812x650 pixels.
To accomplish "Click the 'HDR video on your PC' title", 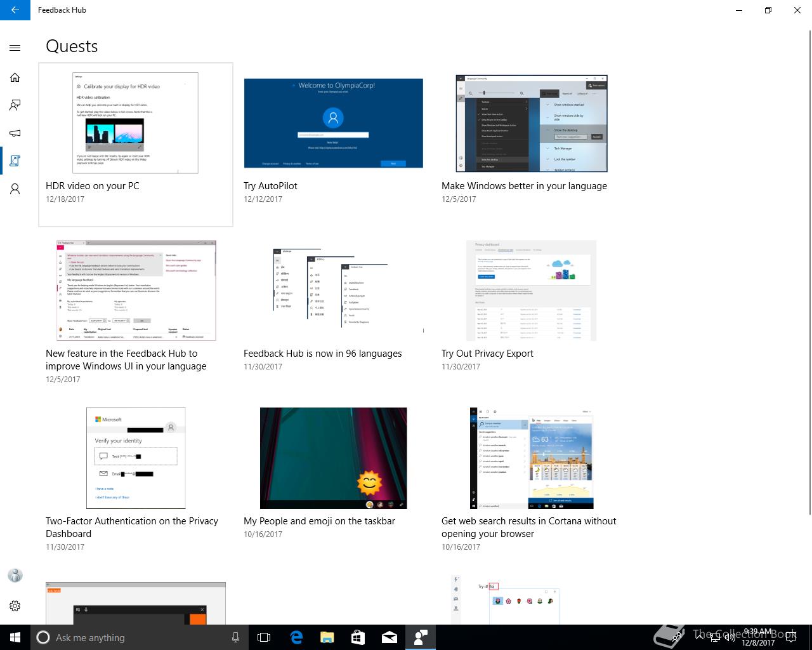I will click(x=93, y=186).
